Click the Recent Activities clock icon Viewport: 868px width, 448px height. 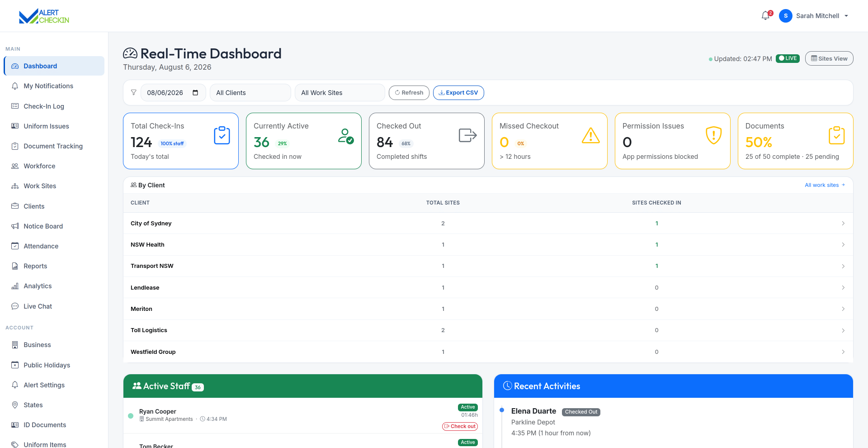click(x=508, y=386)
